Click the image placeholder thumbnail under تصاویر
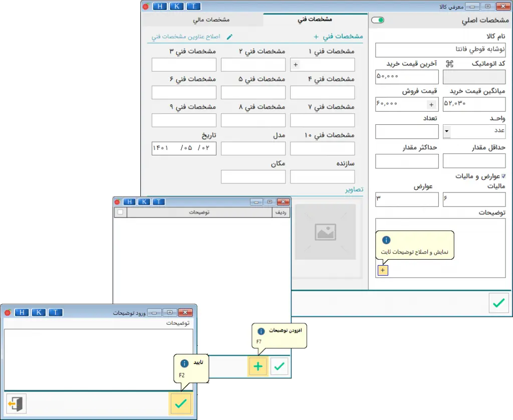The image size is (513, 420). [x=325, y=232]
